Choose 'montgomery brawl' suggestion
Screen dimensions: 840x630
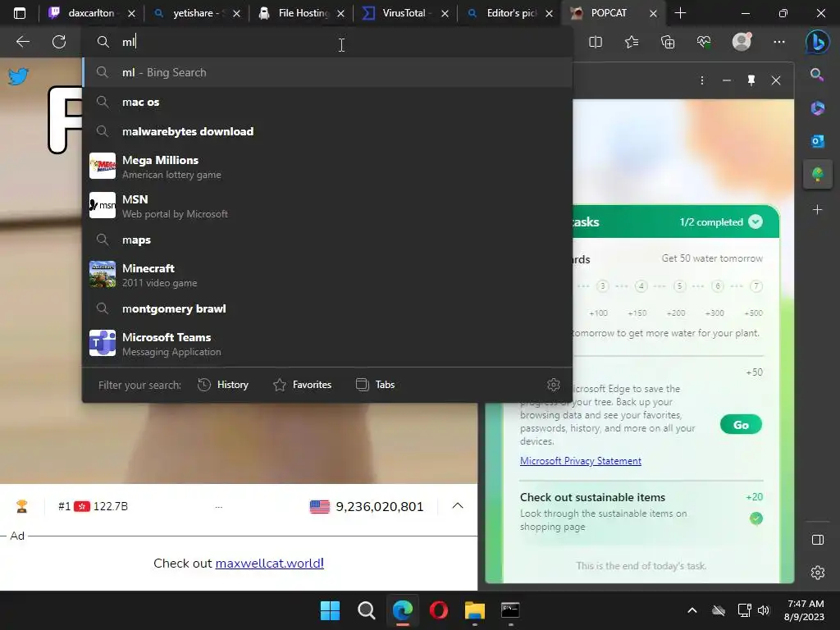point(327,308)
